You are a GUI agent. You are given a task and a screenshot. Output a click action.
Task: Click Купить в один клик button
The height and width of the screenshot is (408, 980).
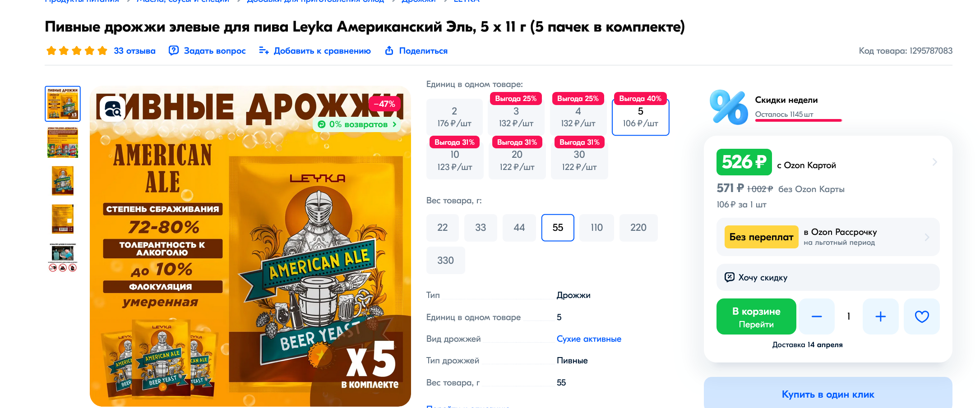click(x=828, y=393)
